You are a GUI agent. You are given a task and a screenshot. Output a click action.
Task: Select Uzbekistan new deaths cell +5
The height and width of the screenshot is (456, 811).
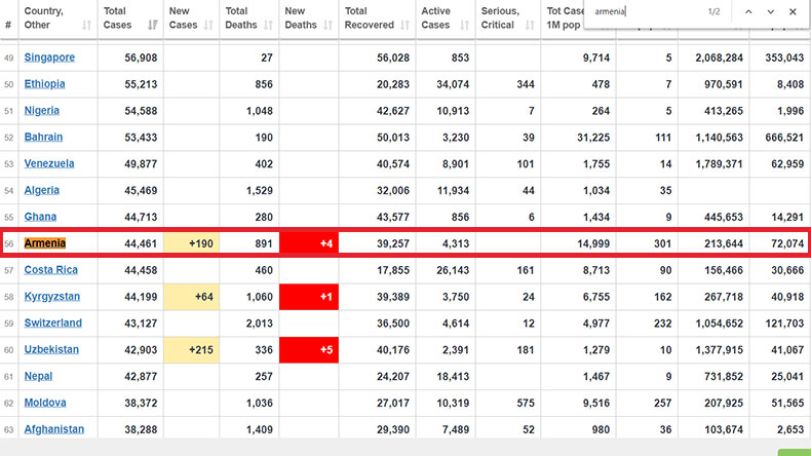click(309, 349)
